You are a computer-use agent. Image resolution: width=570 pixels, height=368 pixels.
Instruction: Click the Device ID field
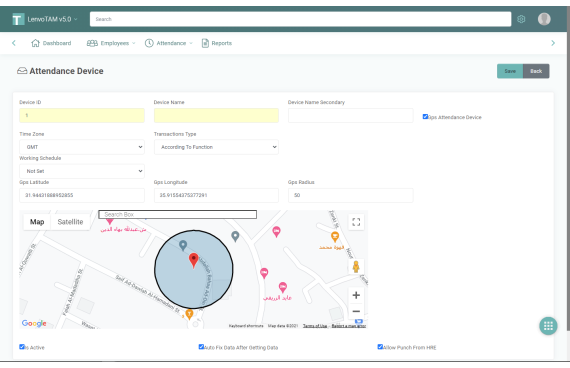(82, 115)
